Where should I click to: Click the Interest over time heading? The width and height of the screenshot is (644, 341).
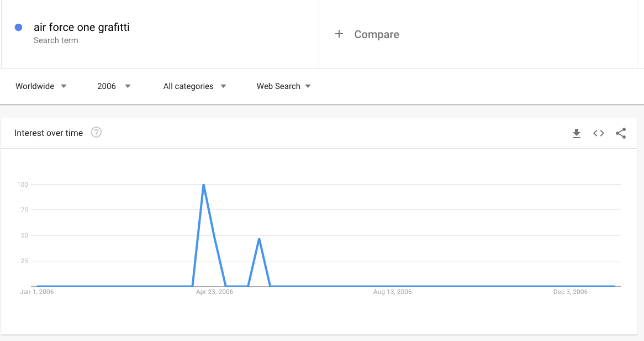[x=49, y=133]
